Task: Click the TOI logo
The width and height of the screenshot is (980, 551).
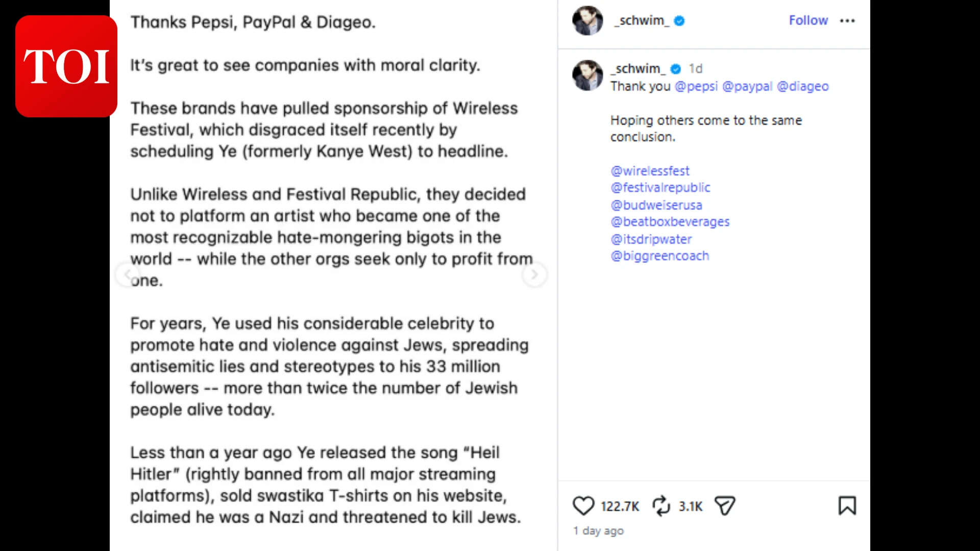Action: (66, 66)
